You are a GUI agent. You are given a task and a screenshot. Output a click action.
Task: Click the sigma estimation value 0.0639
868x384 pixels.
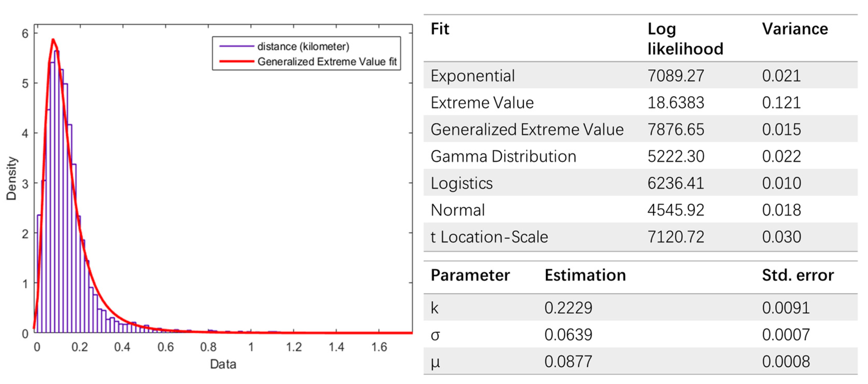(x=568, y=335)
